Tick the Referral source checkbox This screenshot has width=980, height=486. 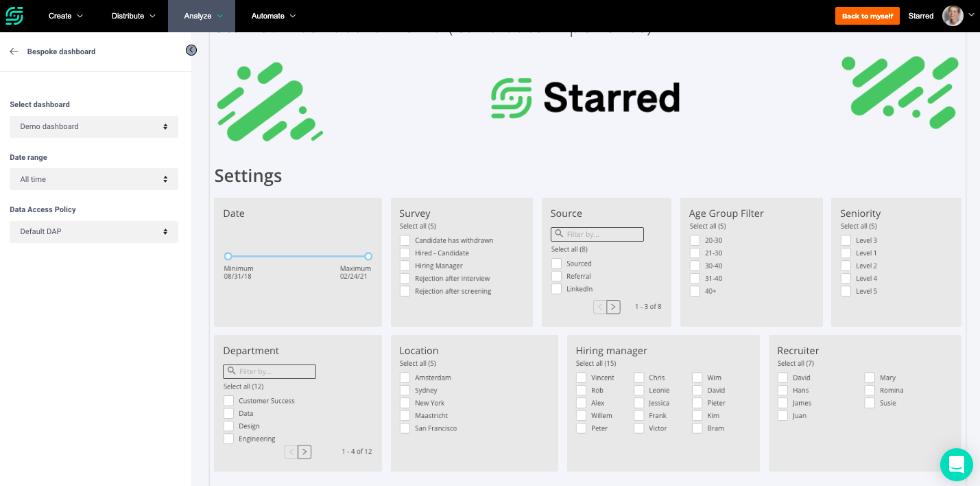557,276
